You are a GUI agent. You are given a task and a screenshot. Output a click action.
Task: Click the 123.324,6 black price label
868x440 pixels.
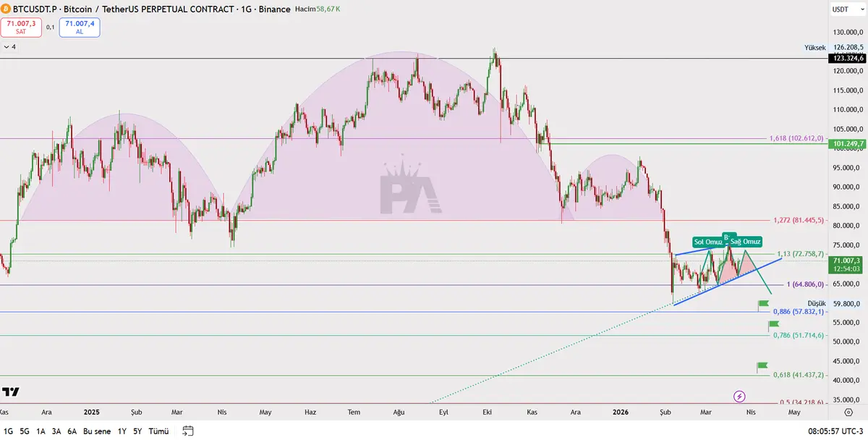(x=847, y=58)
